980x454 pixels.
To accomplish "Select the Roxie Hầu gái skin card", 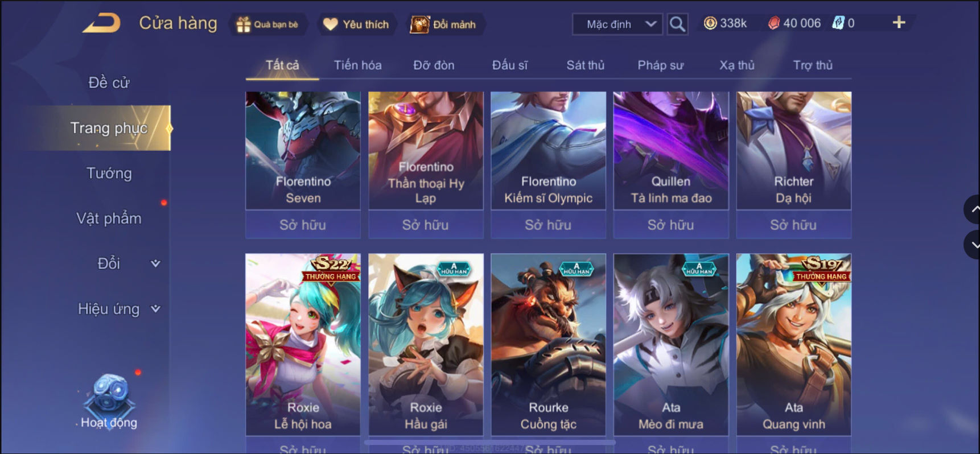I will (426, 344).
